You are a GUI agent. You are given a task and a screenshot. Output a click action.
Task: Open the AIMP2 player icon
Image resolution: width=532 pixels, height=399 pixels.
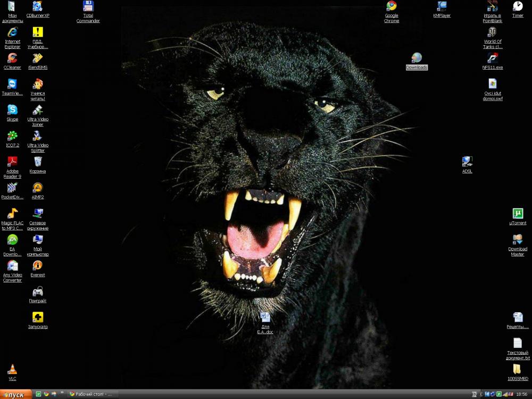(38, 188)
